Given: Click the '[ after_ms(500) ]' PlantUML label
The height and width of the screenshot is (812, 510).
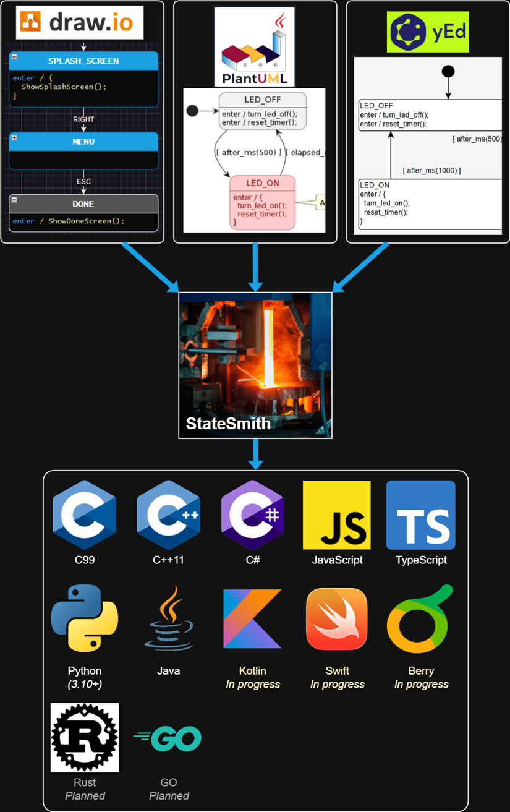Looking at the screenshot, I should pyautogui.click(x=248, y=152).
